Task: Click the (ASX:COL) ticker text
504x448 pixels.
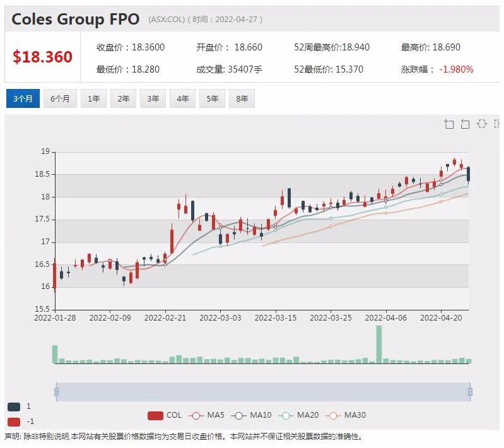Action: [167, 20]
